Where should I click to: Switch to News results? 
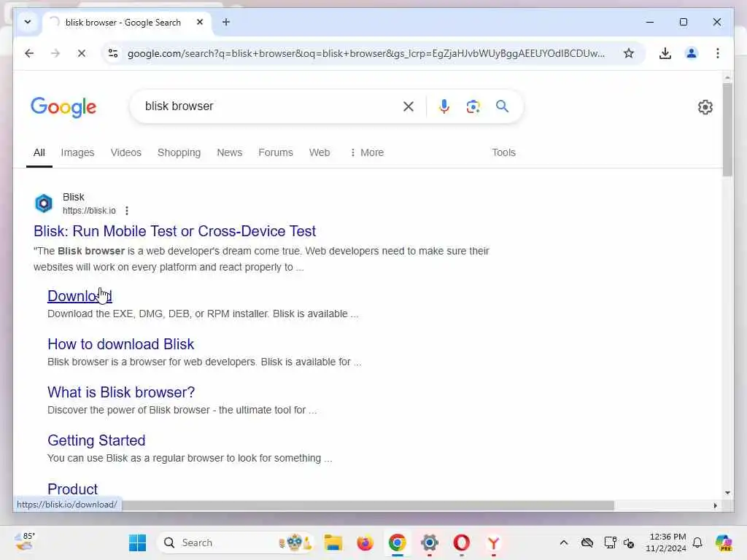(230, 152)
